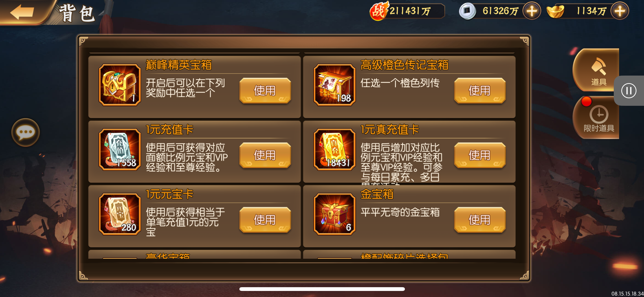The width and height of the screenshot is (644, 297).
Task: Use the 巅峰精英宝箱 item
Action: [x=265, y=91]
